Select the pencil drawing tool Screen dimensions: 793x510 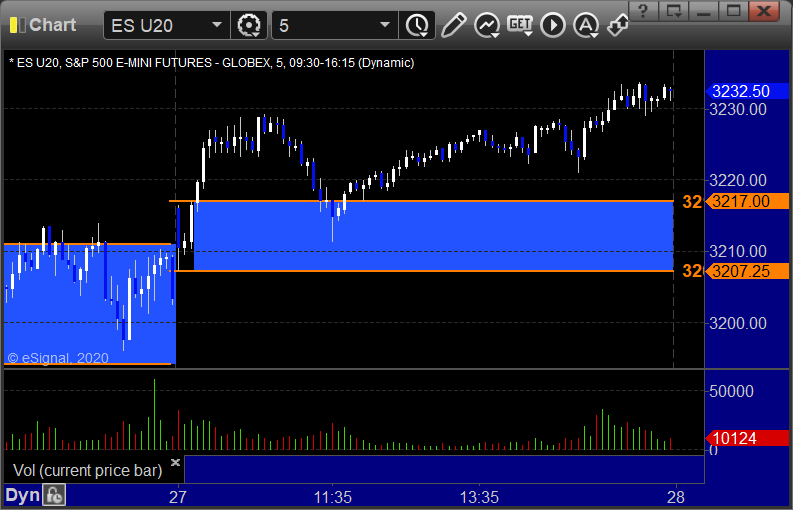[453, 25]
